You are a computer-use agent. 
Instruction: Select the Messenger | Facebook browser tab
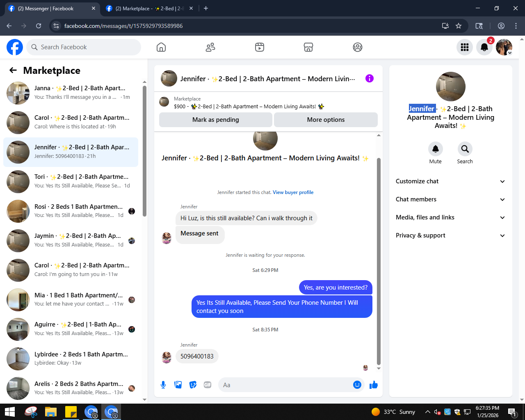52,8
